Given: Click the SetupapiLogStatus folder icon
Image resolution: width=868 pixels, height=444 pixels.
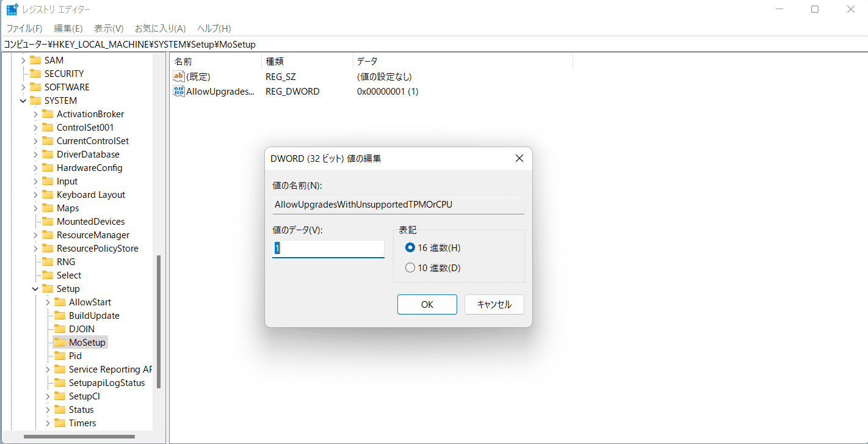Looking at the screenshot, I should click(x=60, y=383).
